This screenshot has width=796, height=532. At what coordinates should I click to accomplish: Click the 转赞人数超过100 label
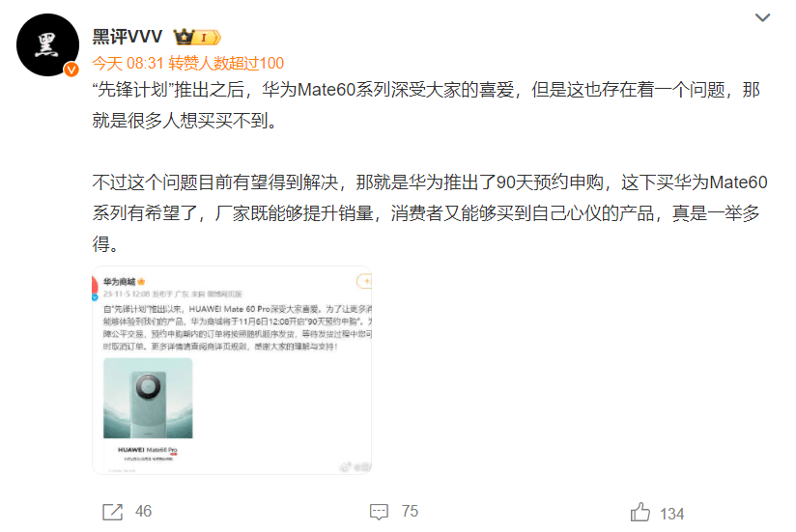point(226,64)
